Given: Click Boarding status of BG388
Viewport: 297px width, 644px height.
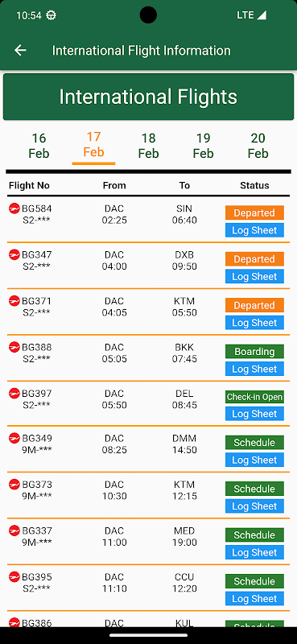Looking at the screenshot, I should click(254, 352).
